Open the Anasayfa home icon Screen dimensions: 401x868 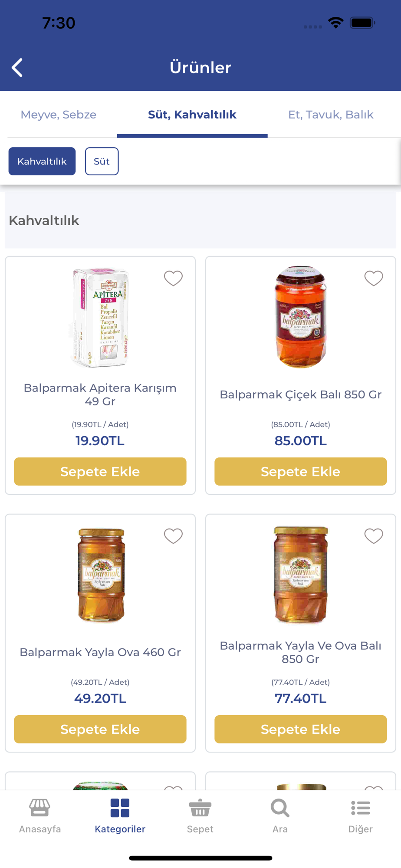coord(40,808)
